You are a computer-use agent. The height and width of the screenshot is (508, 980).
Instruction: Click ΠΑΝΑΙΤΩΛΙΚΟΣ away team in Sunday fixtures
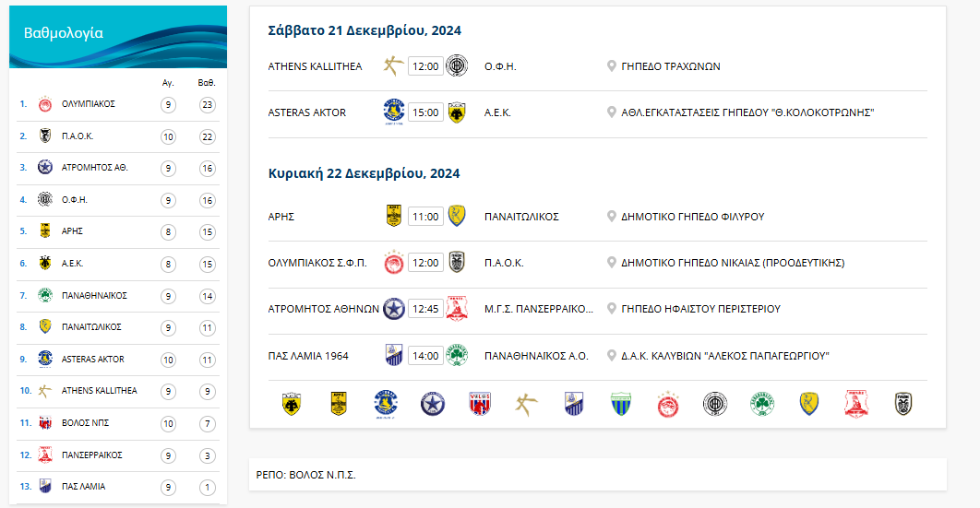(x=521, y=217)
